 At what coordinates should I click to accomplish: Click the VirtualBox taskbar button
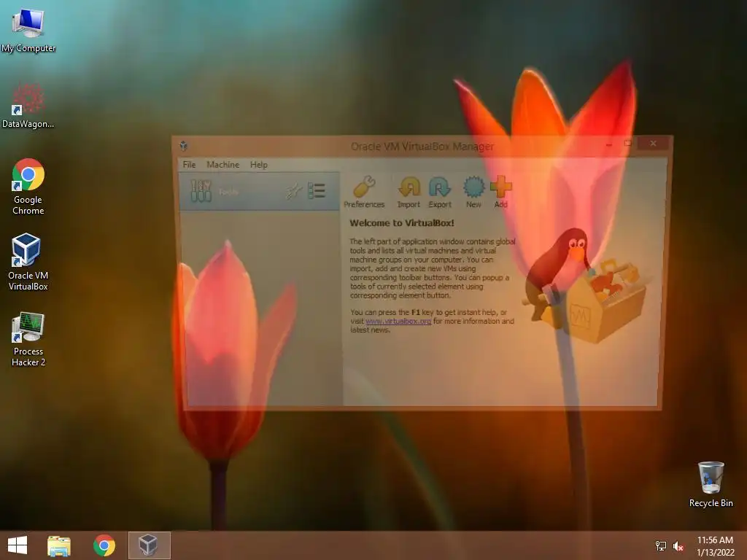point(149,545)
